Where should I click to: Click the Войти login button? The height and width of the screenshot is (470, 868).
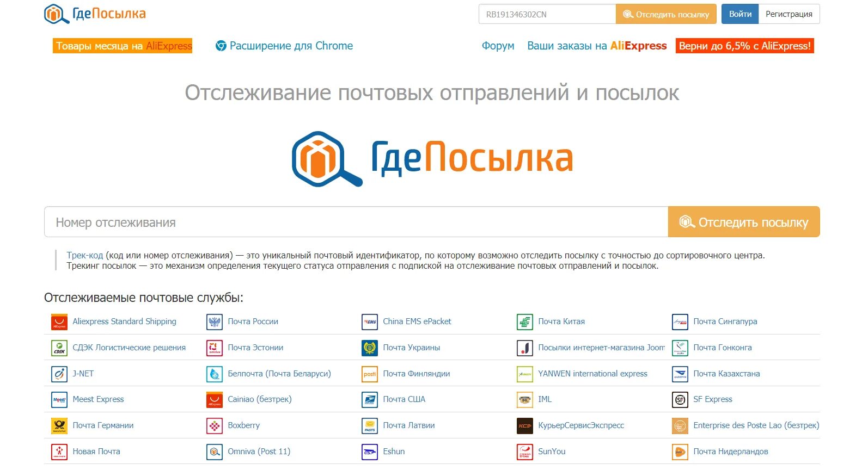coord(740,14)
